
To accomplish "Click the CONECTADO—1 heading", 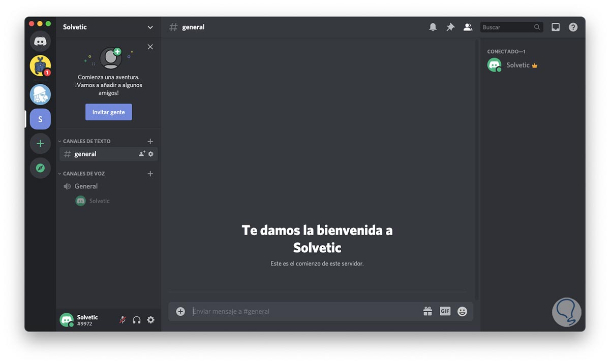I will 506,51.
